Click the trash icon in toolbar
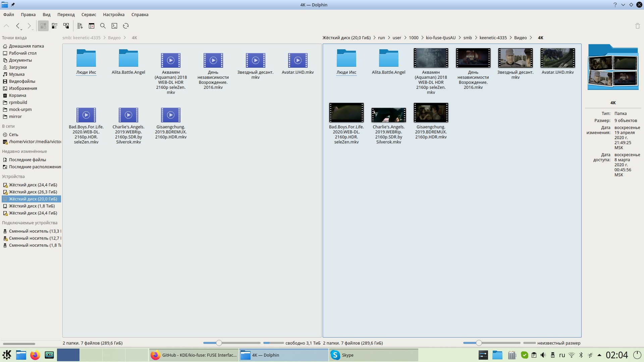 point(637,26)
